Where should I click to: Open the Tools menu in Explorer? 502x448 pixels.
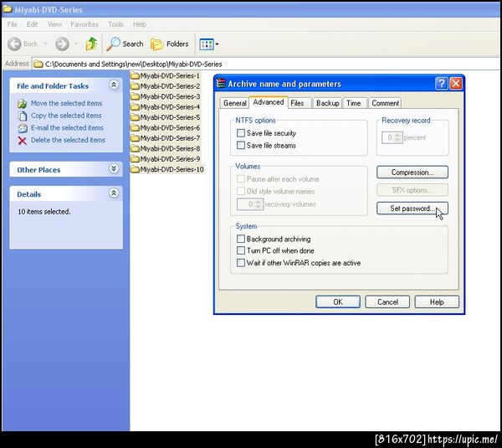[x=115, y=24]
